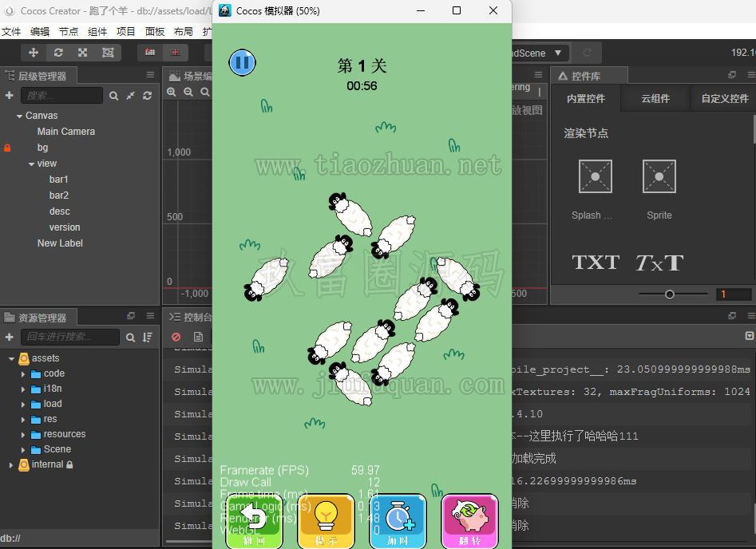This screenshot has width=756, height=549.
Task: Click the add node plus in hierarchy panel
Action: pos(9,96)
